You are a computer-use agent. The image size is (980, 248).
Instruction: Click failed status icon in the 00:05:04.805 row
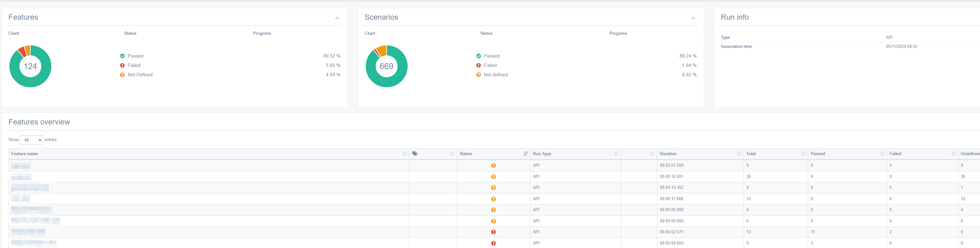click(x=493, y=243)
